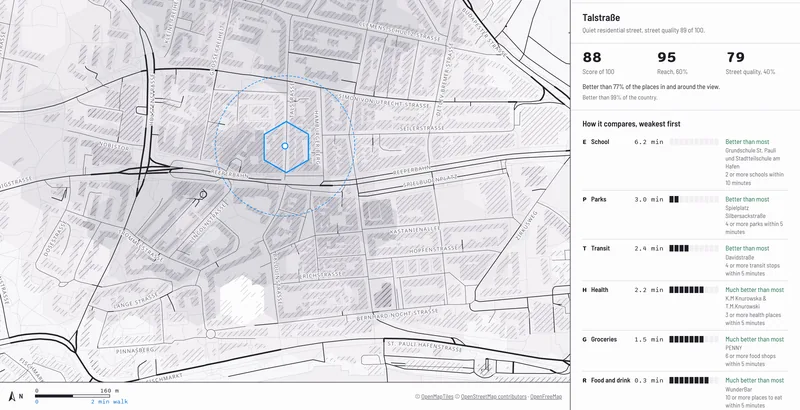Screen dimensions: 800x410
Task: Click the 6.2 min School travel time
Action: (648, 142)
